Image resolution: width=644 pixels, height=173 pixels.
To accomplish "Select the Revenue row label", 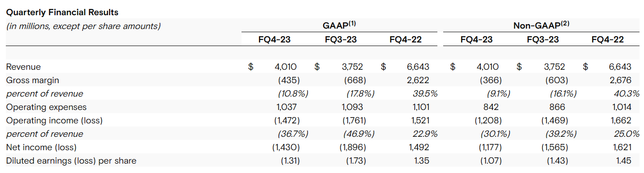I will [23, 67].
